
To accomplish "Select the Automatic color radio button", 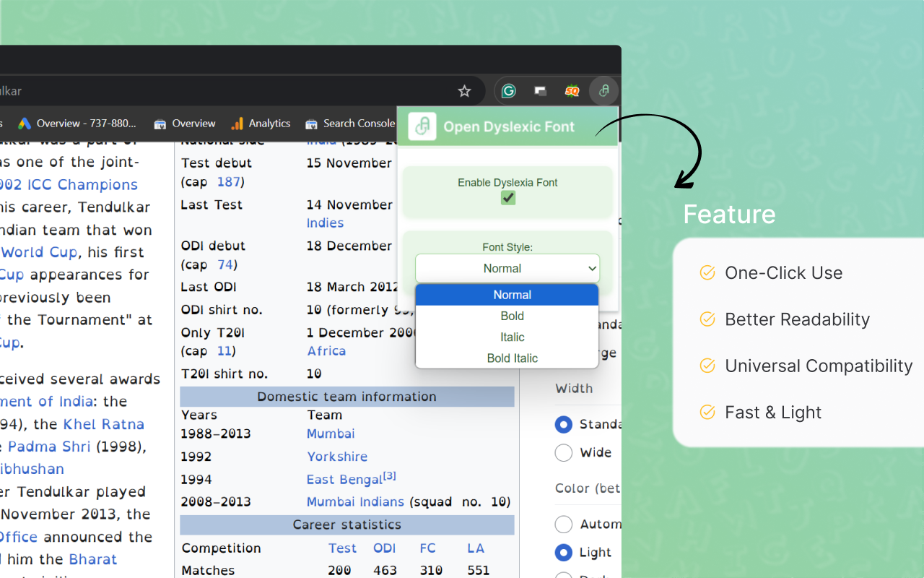I will click(564, 524).
